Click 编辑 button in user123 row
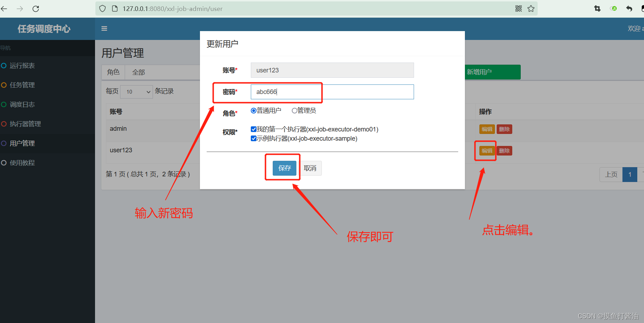This screenshot has width=644, height=323. pos(487,151)
